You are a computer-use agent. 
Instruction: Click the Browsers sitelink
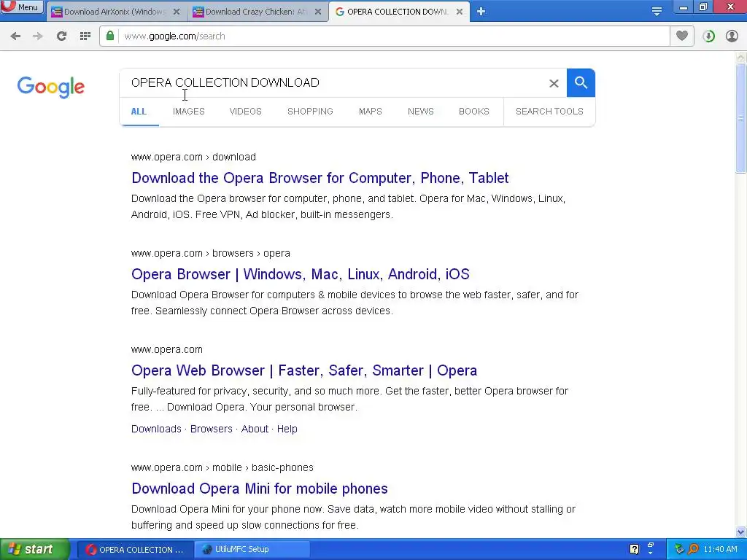click(211, 429)
